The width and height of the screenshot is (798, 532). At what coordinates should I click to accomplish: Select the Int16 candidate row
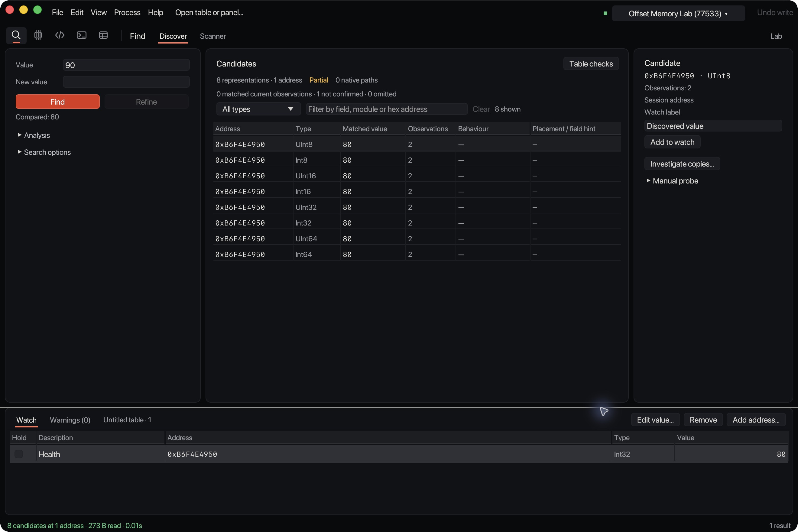pos(417,191)
